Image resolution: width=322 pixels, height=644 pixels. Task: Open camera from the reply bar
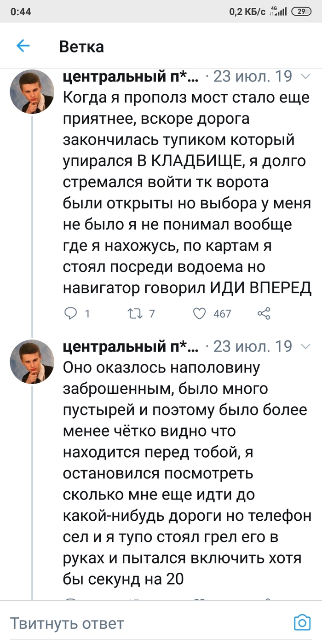(x=302, y=623)
